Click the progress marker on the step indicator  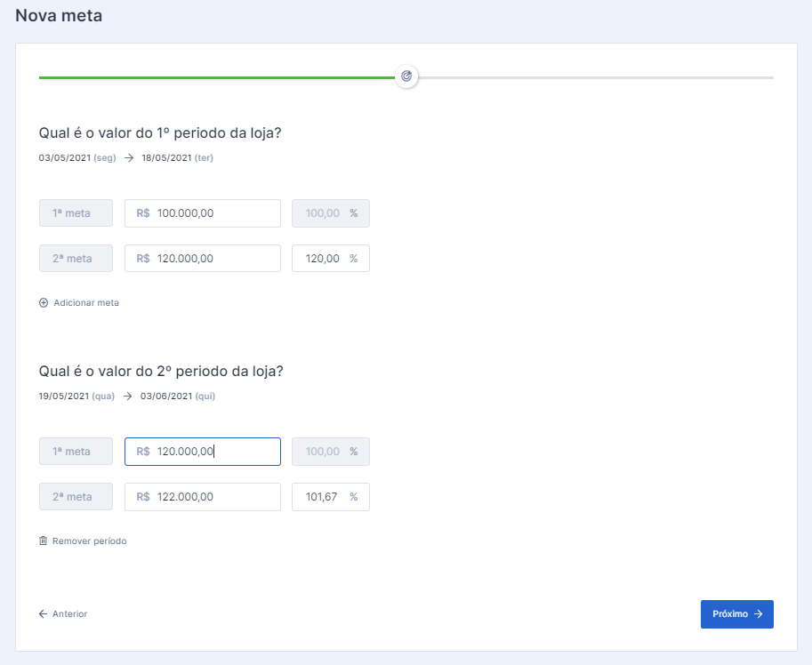tap(406, 76)
